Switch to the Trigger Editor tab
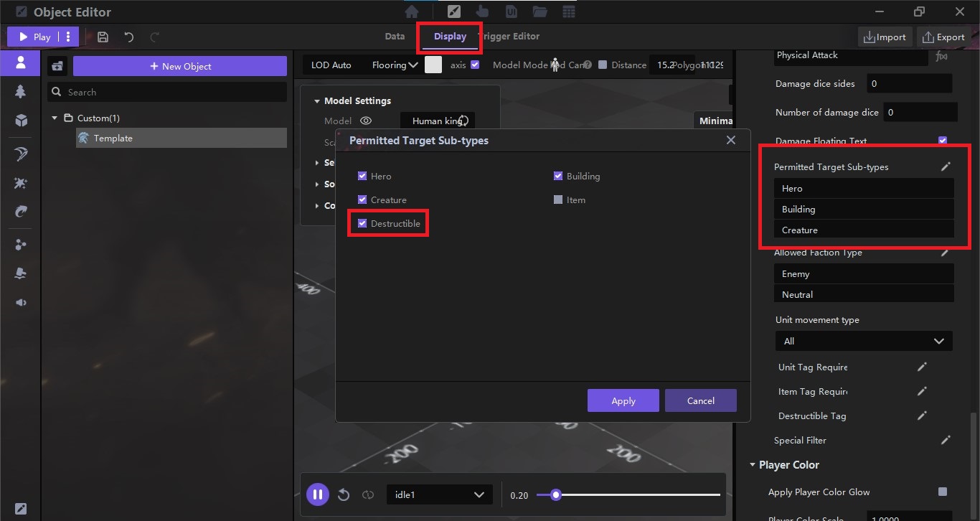This screenshot has height=521, width=980. click(x=509, y=36)
